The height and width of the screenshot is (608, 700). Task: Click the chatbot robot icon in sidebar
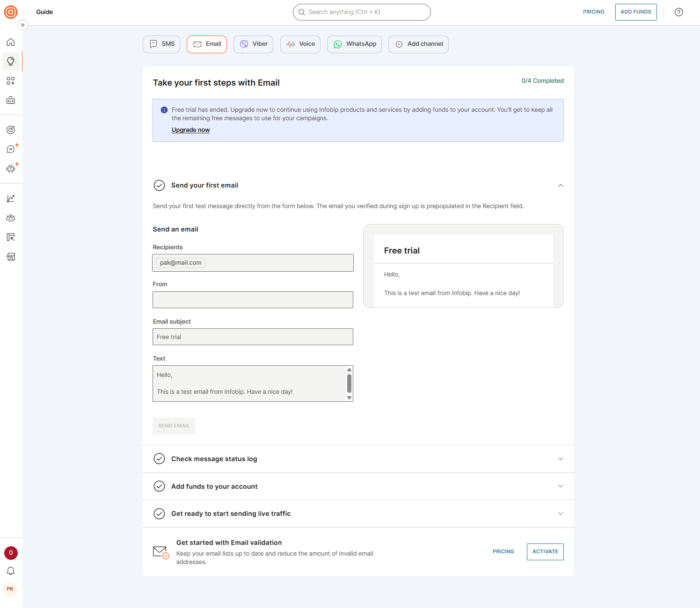(x=11, y=168)
